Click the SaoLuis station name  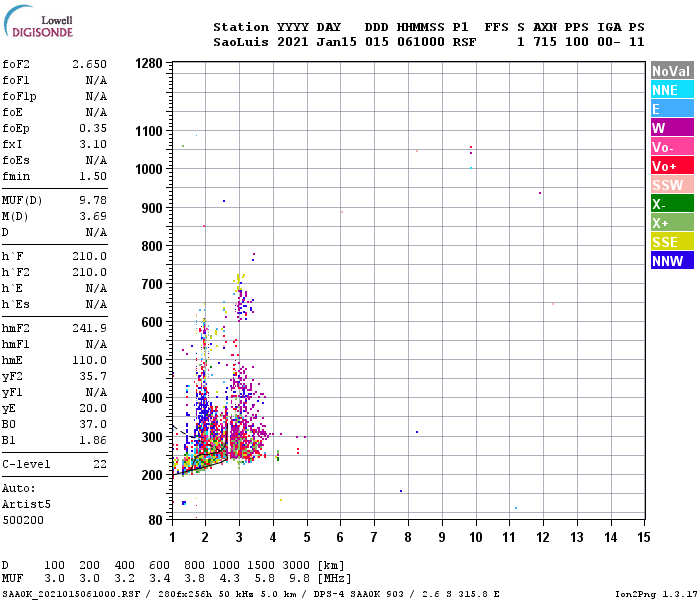pyautogui.click(x=241, y=42)
